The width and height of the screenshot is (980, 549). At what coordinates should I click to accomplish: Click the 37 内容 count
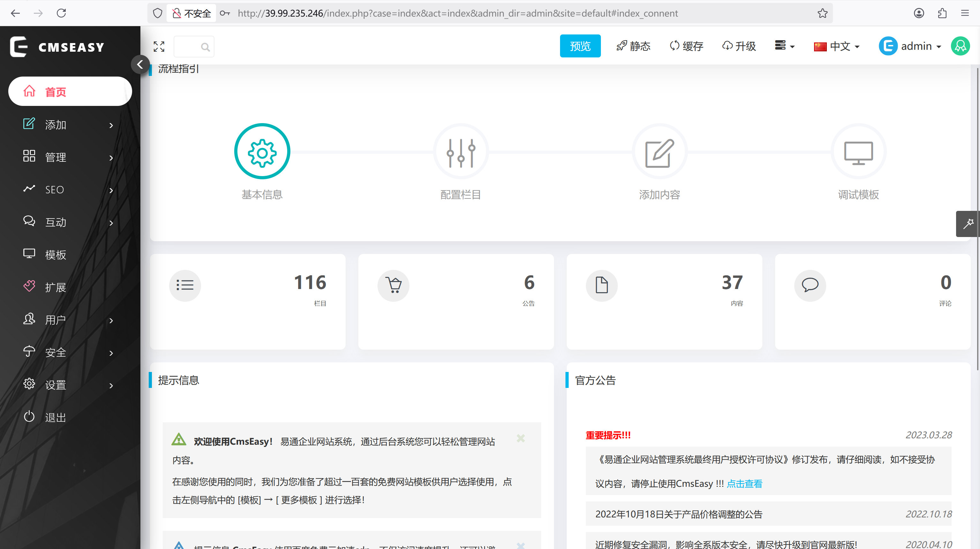pos(732,283)
